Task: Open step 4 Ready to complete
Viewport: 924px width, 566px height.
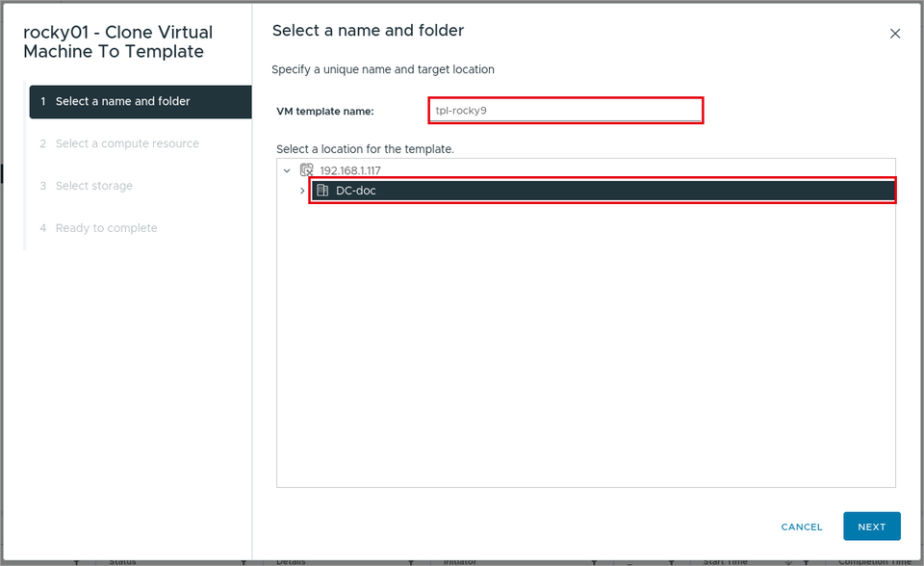Action: (106, 228)
